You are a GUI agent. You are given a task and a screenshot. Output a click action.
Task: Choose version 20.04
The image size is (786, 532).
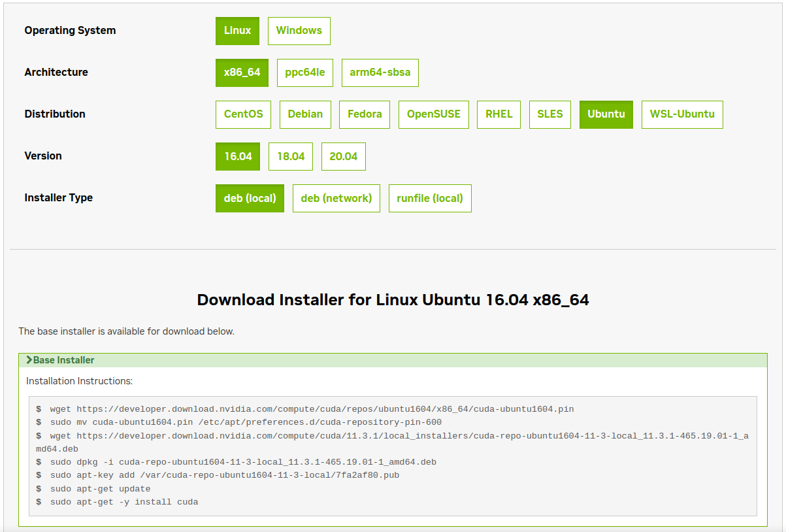[x=343, y=156]
